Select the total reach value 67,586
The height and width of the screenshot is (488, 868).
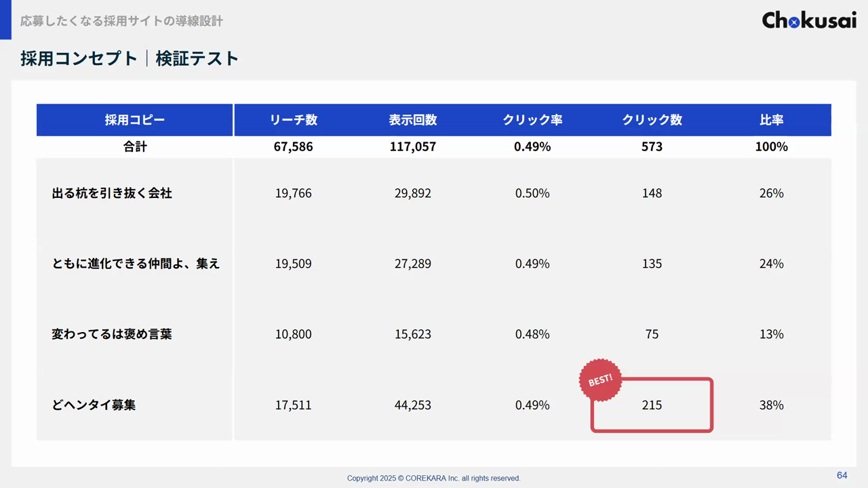coord(294,146)
